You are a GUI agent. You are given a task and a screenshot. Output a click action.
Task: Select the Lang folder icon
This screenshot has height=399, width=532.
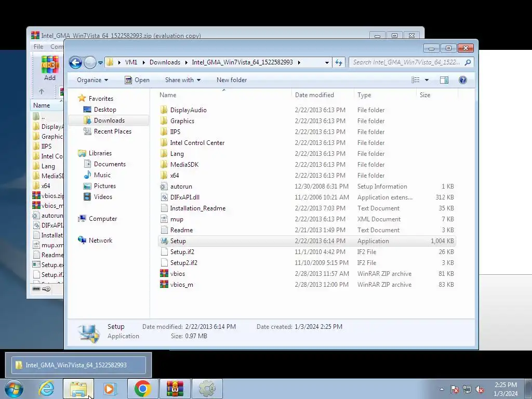pos(164,154)
